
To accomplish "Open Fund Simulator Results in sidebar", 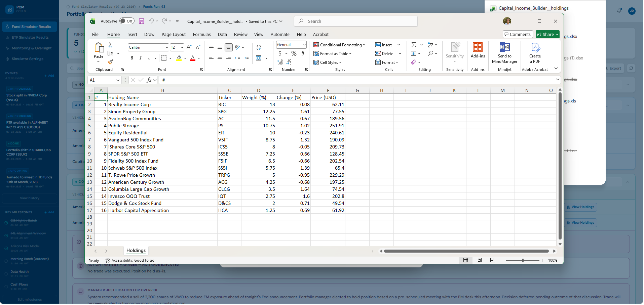I will click(x=30, y=27).
